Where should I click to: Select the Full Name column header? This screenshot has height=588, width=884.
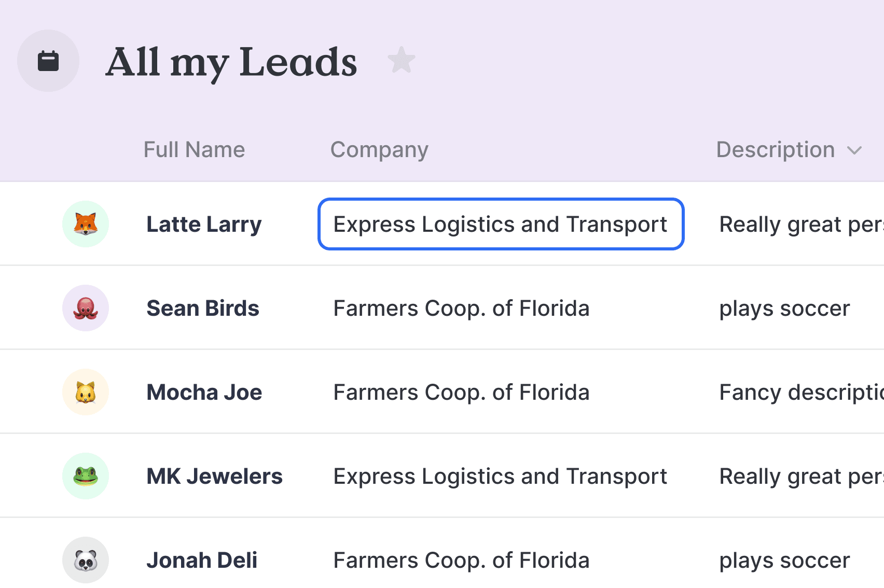(x=194, y=150)
